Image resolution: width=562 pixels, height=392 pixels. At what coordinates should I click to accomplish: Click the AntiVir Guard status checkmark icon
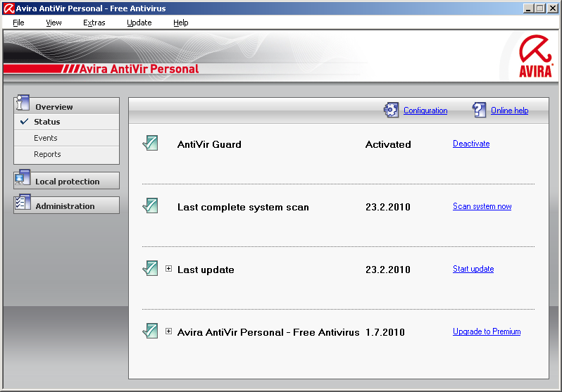pyautogui.click(x=150, y=143)
